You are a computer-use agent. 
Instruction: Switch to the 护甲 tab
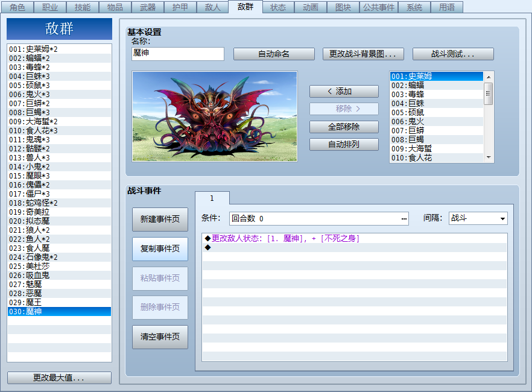[180, 7]
